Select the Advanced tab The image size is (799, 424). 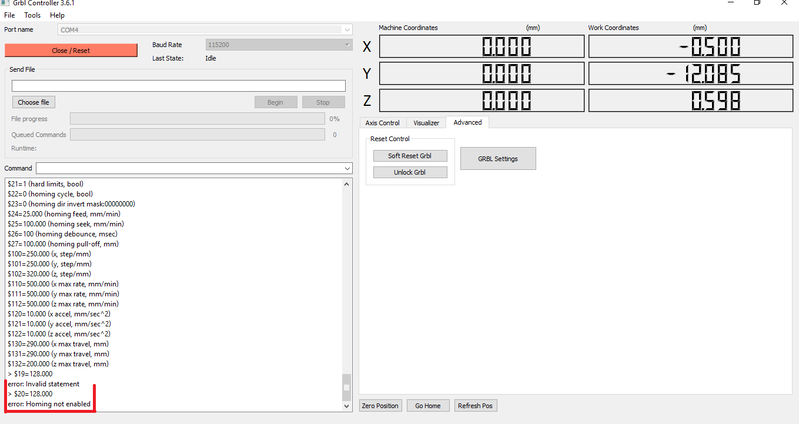[x=467, y=122]
